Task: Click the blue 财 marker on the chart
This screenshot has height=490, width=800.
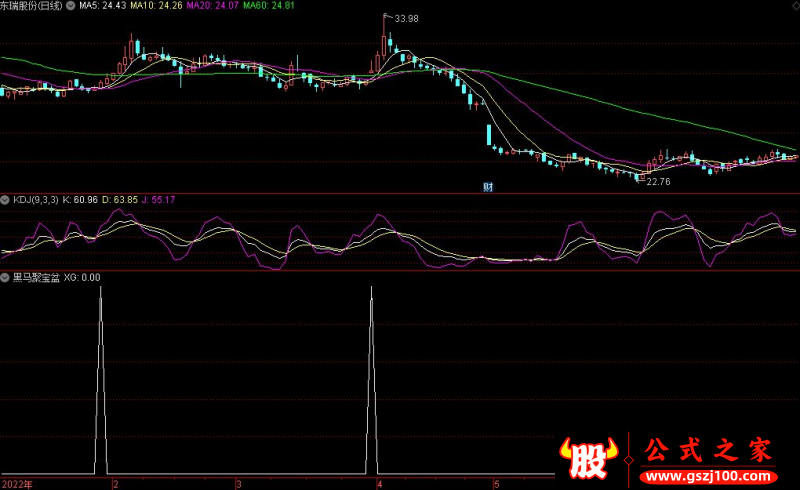Action: (488, 187)
